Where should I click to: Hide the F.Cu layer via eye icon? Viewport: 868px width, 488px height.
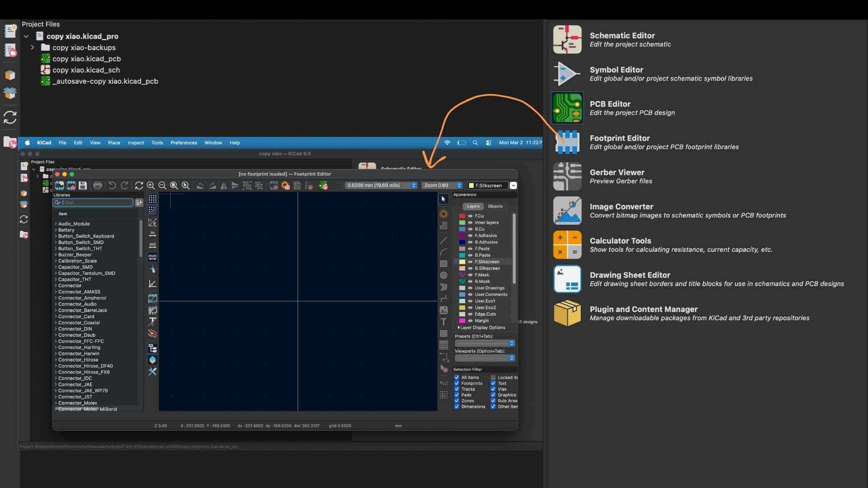[x=470, y=216]
